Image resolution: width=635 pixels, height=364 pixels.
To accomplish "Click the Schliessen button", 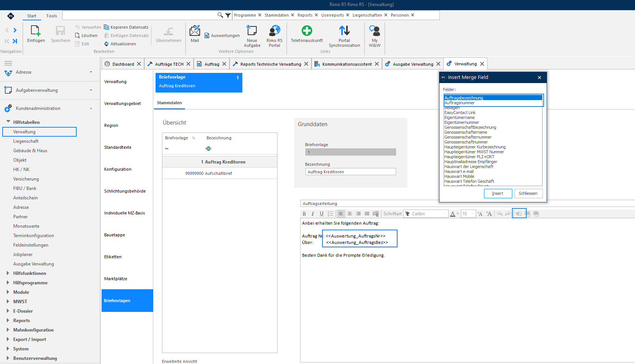I will click(528, 193).
